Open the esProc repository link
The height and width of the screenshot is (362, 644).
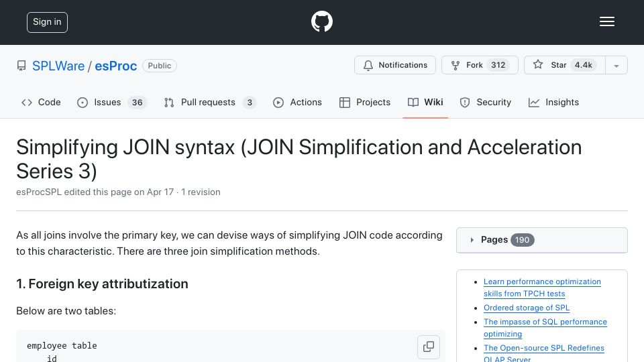[x=116, y=66]
